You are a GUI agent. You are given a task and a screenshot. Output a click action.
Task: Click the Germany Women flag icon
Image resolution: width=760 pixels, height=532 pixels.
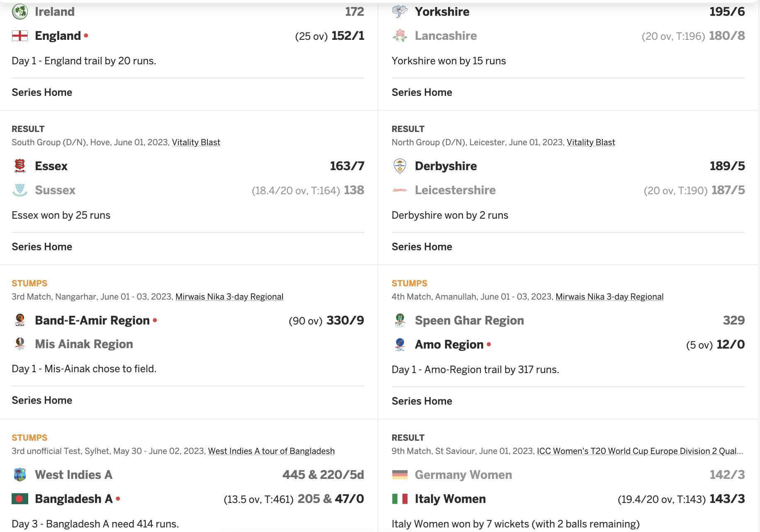pyautogui.click(x=400, y=475)
